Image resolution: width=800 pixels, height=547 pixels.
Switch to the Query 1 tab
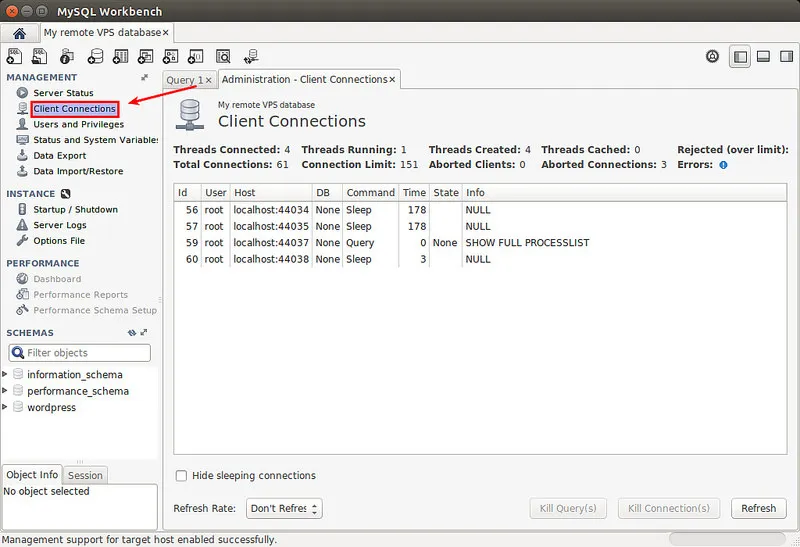point(184,80)
